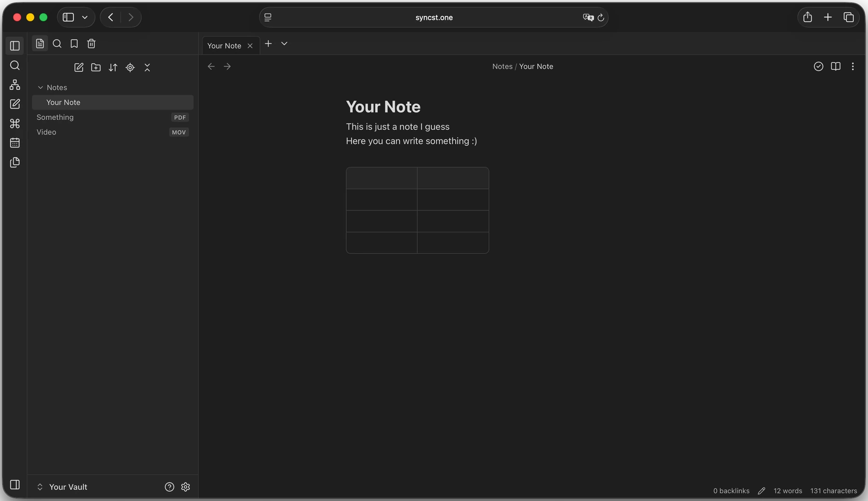
Task: Click the sync status checkmark icon
Action: click(818, 67)
